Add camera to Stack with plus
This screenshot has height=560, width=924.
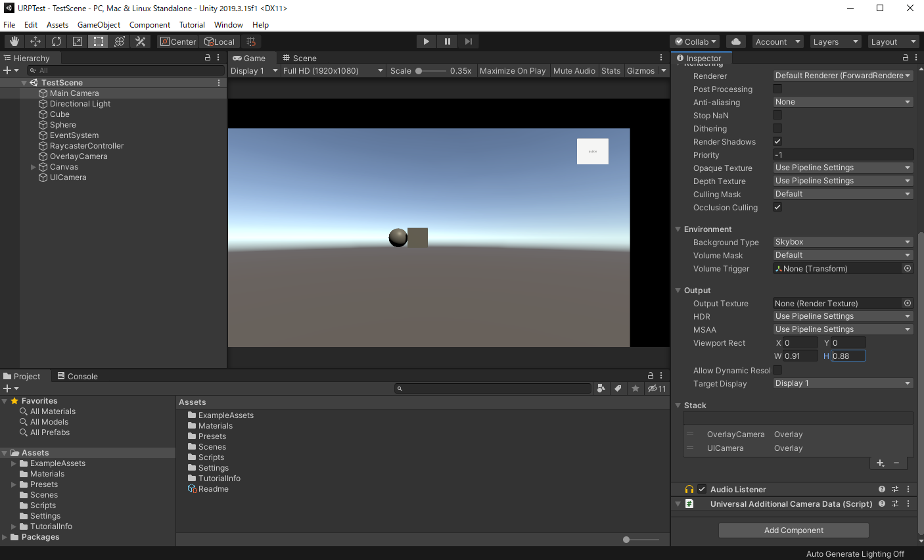point(880,463)
